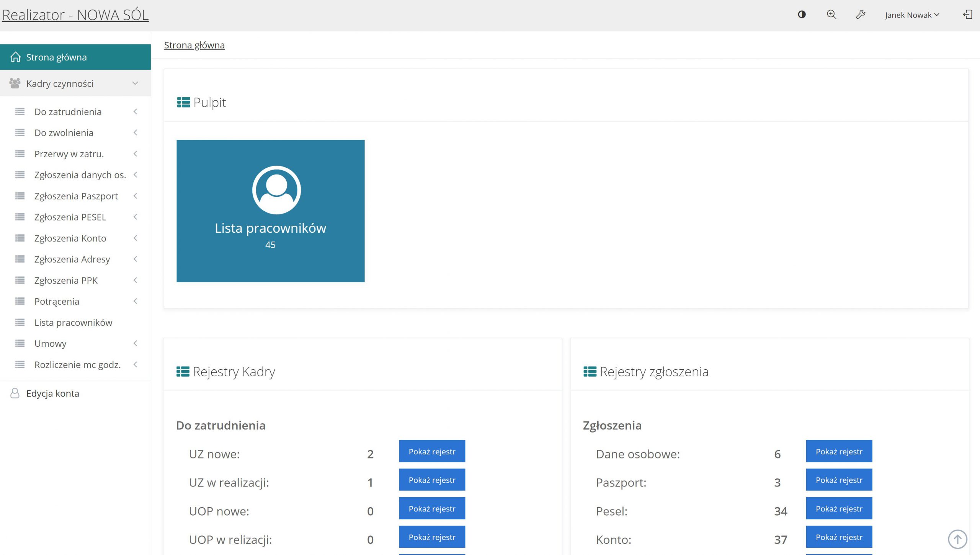Collapse the Kadry czynności section

tap(135, 83)
